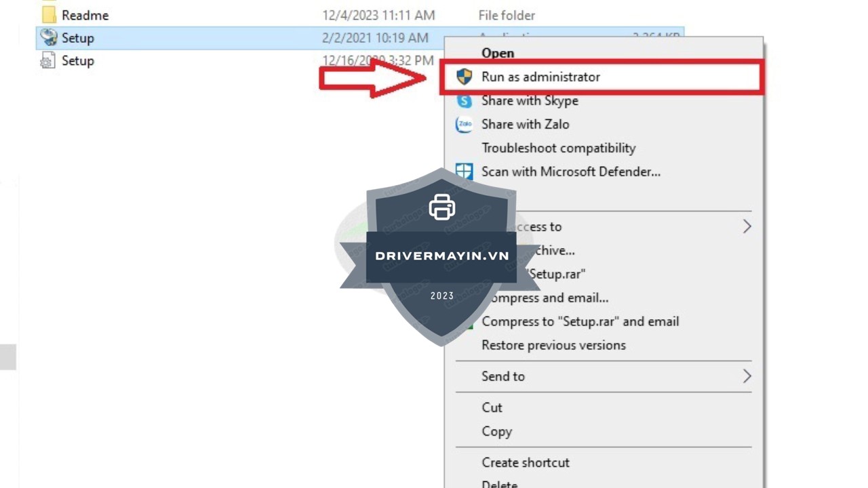Select Run as administrator
This screenshot has height=488, width=868.
(x=540, y=77)
